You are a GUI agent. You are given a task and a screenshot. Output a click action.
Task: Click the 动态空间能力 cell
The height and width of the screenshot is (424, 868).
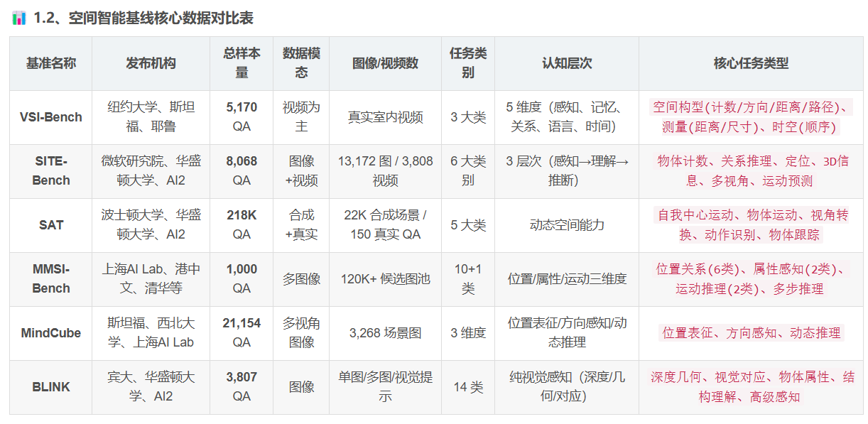(567, 225)
